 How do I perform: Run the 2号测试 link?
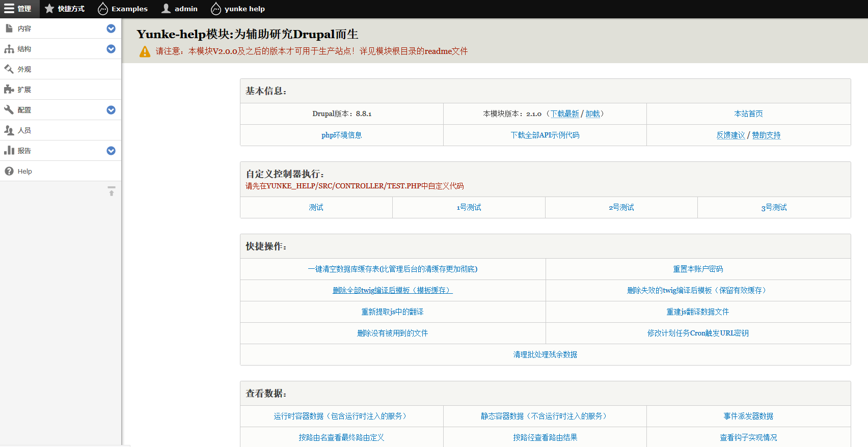coord(621,207)
